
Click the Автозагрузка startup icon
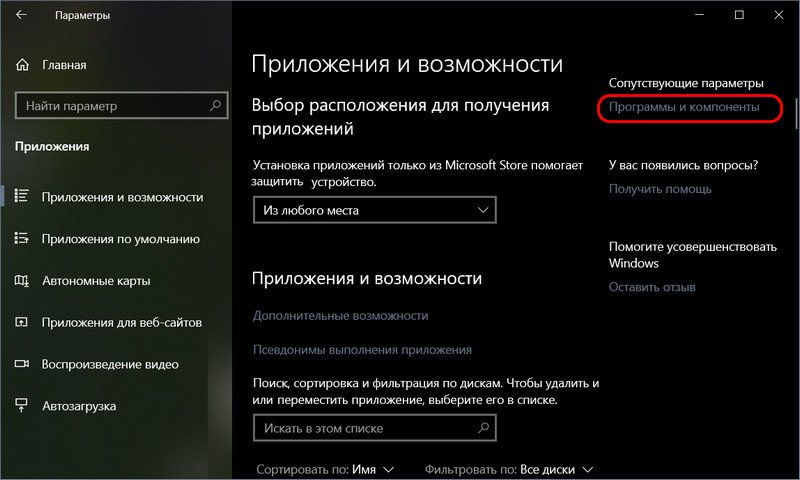[21, 406]
